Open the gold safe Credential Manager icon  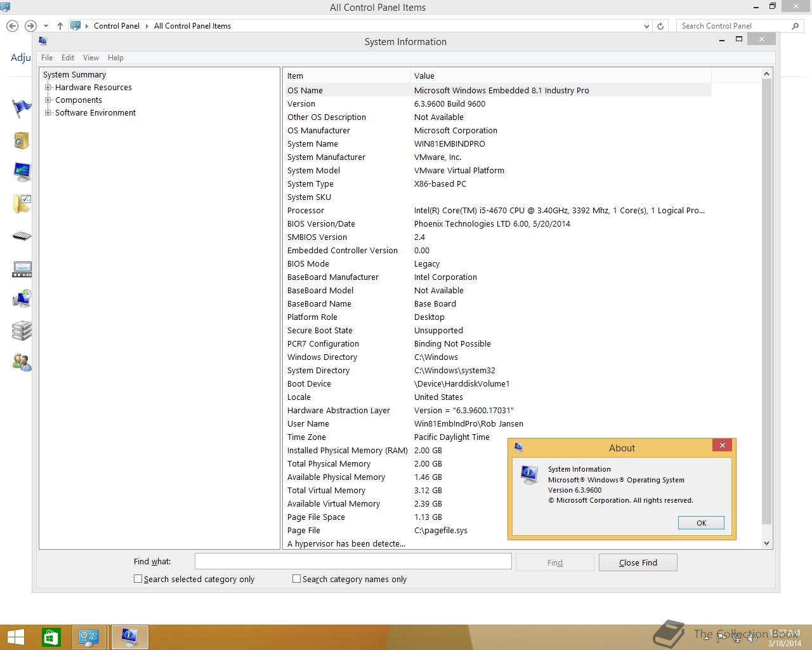[x=22, y=140]
